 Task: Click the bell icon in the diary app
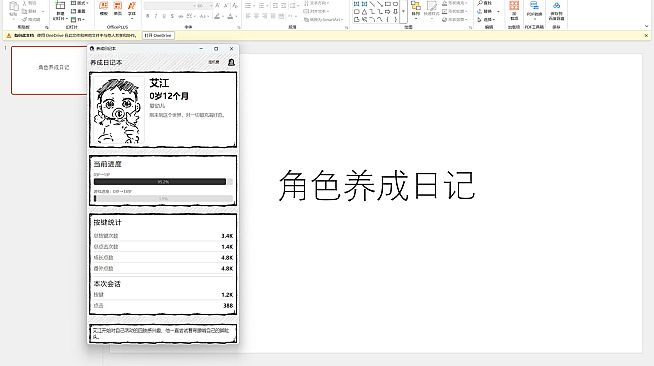coord(231,62)
